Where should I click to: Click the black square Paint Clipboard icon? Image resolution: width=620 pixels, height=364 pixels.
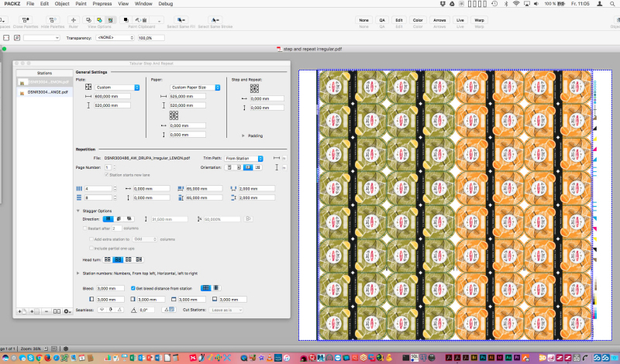pos(126,20)
